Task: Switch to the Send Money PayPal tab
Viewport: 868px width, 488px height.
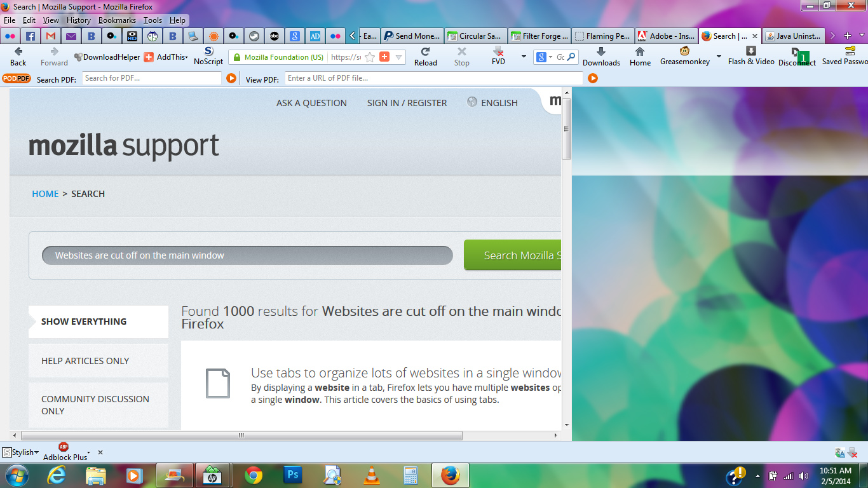Action: [x=412, y=36]
